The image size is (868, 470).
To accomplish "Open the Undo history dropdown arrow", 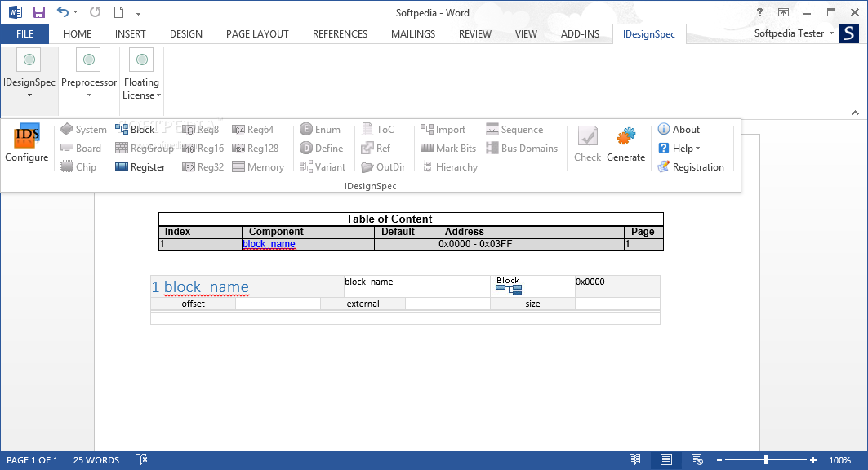I will pos(76,12).
